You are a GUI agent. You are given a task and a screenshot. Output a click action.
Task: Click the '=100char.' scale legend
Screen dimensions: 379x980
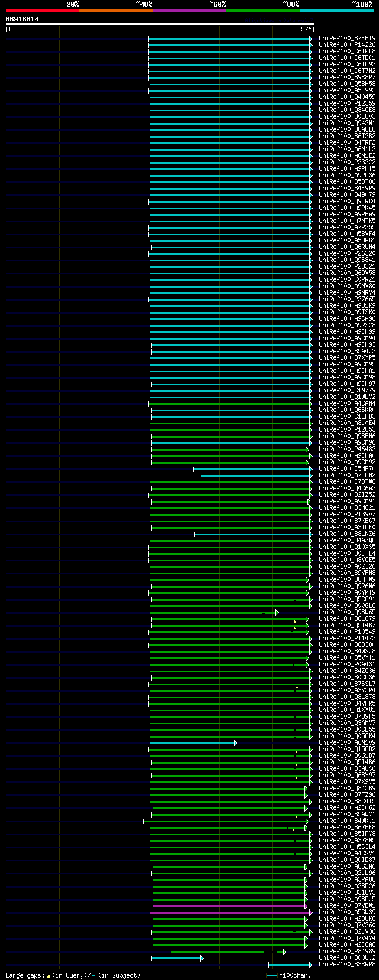click(289, 975)
